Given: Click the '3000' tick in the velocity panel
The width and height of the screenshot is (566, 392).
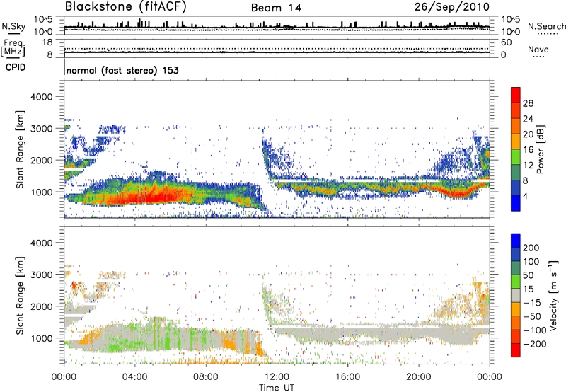Looking at the screenshot, I should (x=41, y=275).
